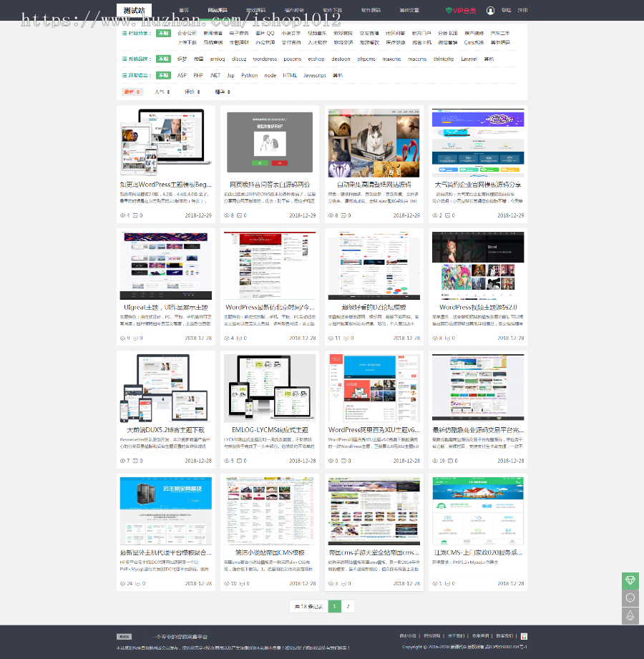Open the user avatar icon in header

point(490,11)
